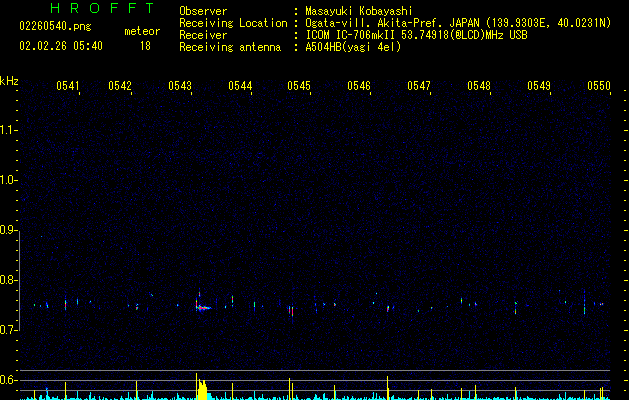
Task: Click the meteor count value 18
Action: (x=145, y=46)
